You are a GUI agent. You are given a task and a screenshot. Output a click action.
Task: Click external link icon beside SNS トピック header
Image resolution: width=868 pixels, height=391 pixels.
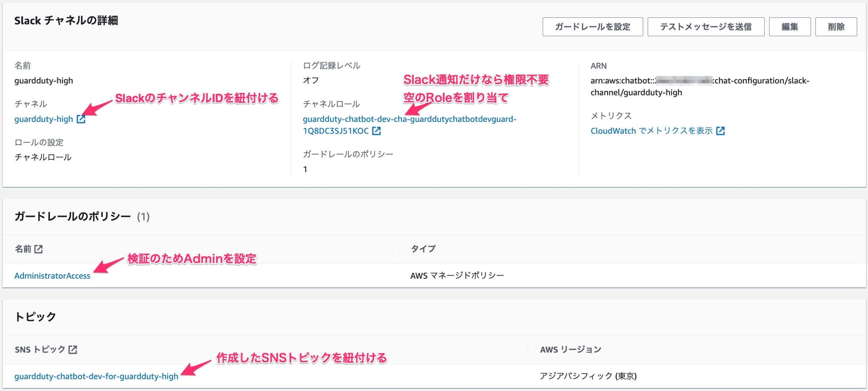tap(73, 350)
